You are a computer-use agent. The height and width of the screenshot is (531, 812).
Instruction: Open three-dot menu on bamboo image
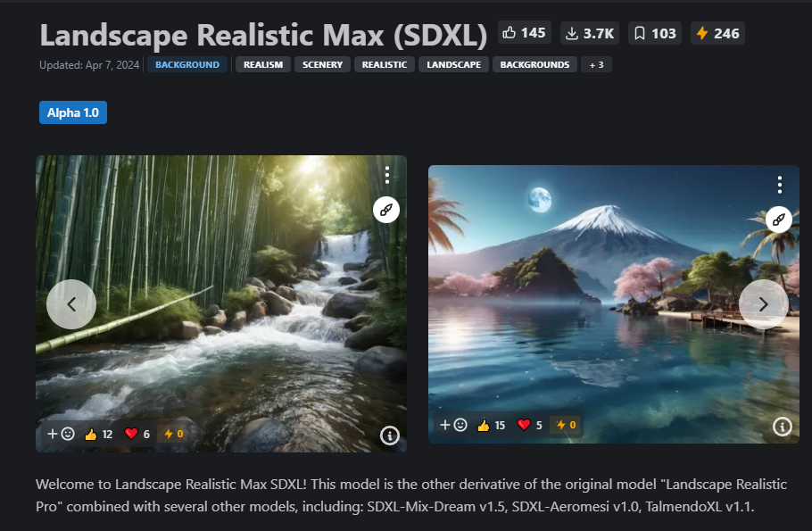[x=387, y=175]
